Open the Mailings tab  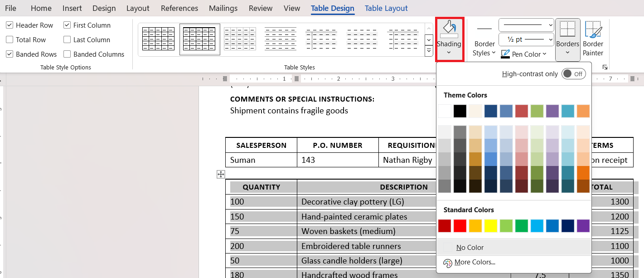coord(223,8)
